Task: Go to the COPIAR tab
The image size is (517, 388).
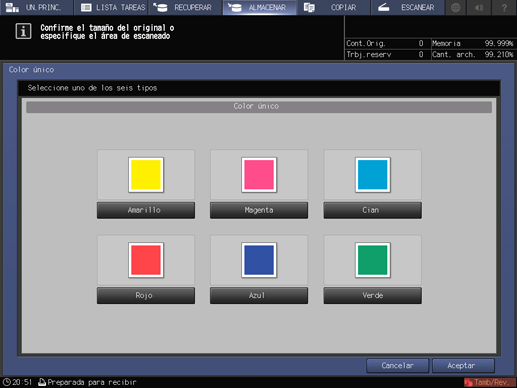Action: [x=333, y=7]
